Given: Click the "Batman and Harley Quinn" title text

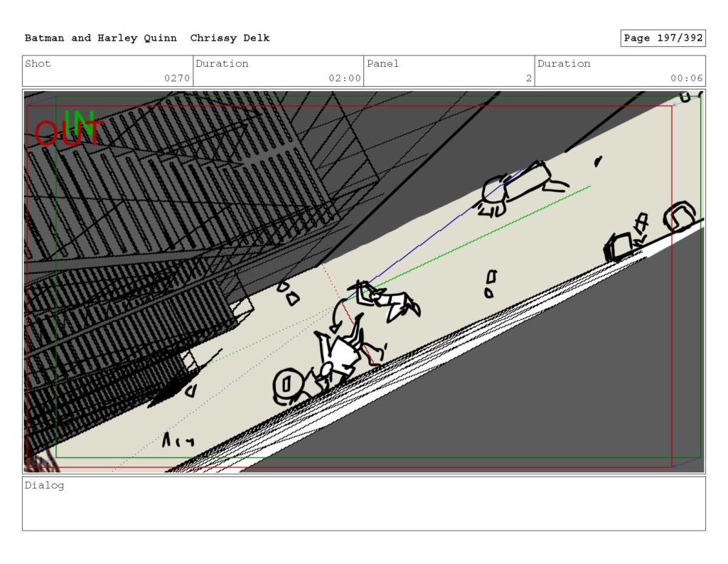Looking at the screenshot, I should coord(101,38).
